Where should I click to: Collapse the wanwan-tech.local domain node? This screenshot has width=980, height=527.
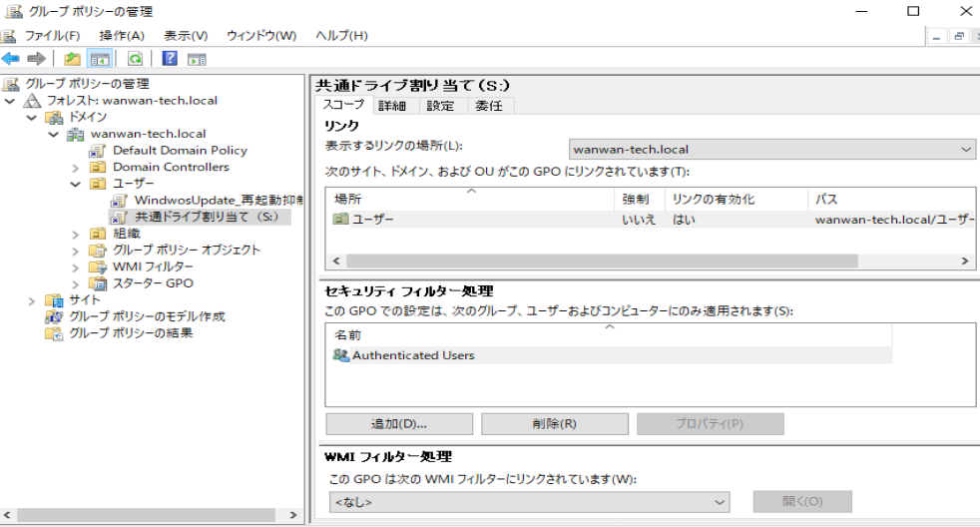(x=53, y=134)
